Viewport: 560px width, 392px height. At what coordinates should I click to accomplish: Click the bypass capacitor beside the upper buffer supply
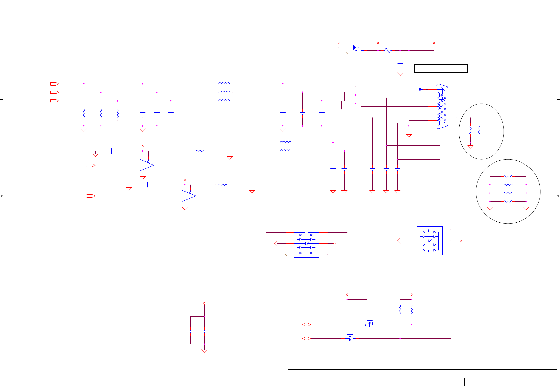point(111,151)
